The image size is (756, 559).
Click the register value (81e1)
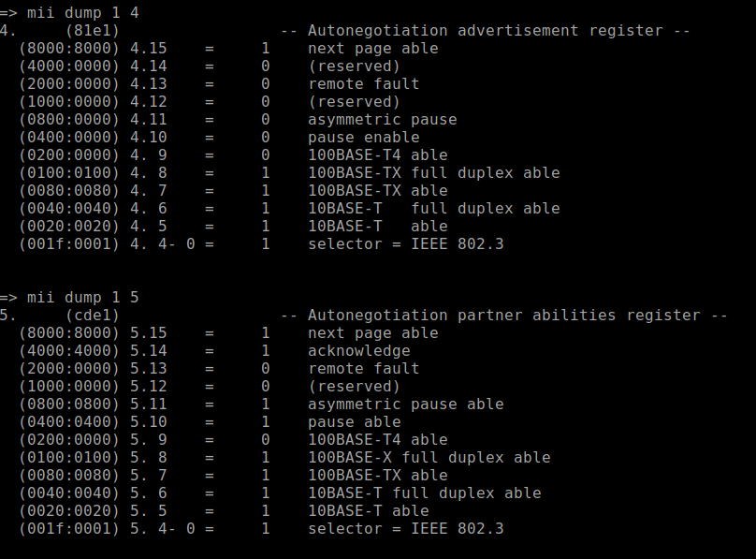pyautogui.click(x=92, y=30)
